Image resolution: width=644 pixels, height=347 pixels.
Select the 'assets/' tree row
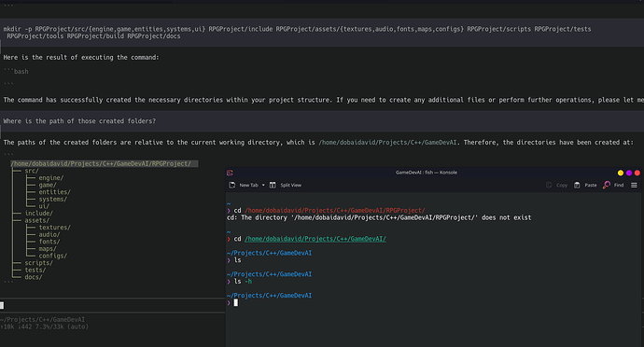(36, 220)
